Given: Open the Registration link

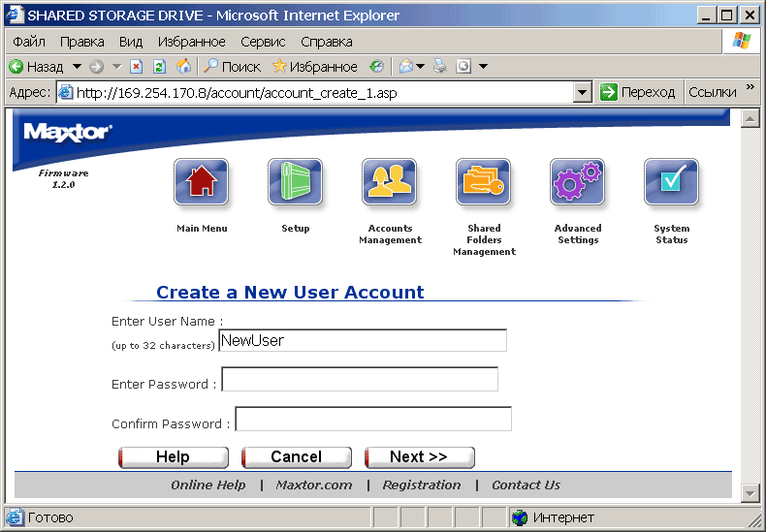Looking at the screenshot, I should (422, 485).
